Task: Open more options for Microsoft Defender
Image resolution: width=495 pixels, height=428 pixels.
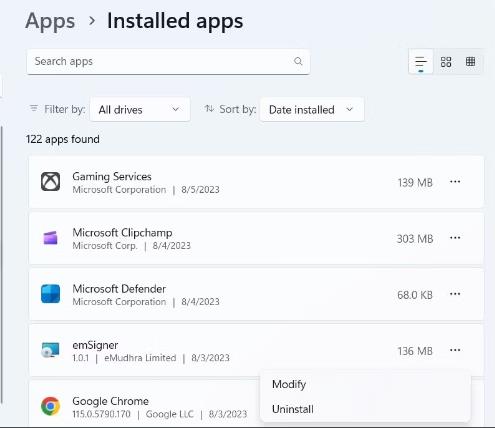Action: 455,294
